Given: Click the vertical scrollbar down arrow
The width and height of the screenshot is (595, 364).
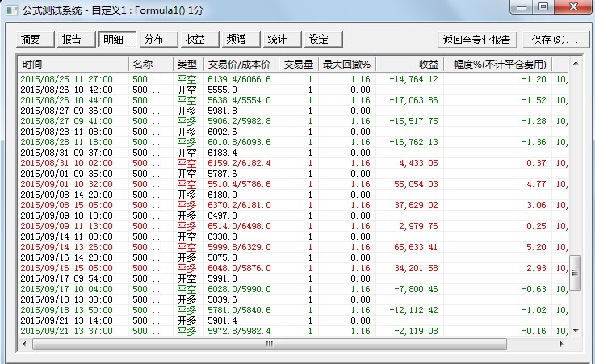Looking at the screenshot, I should (576, 331).
